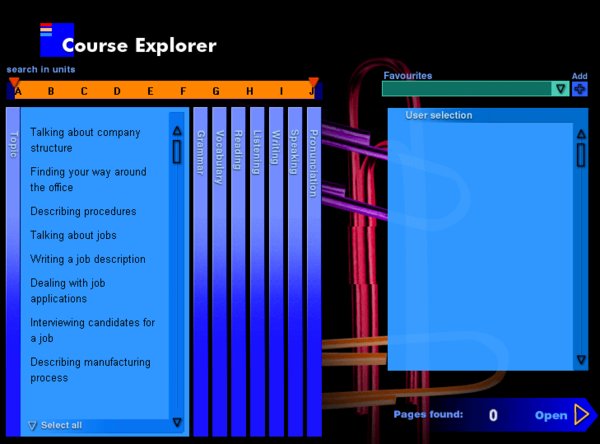
Task: Select unit letter H in search bar
Action: click(x=249, y=91)
